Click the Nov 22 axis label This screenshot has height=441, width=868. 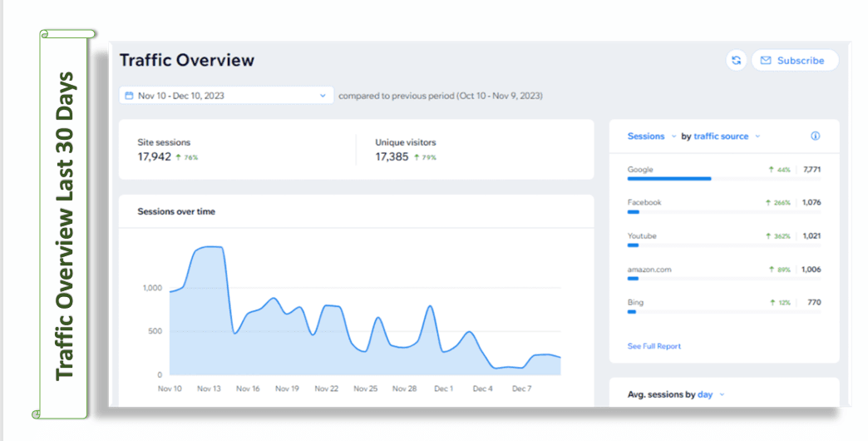coord(326,389)
